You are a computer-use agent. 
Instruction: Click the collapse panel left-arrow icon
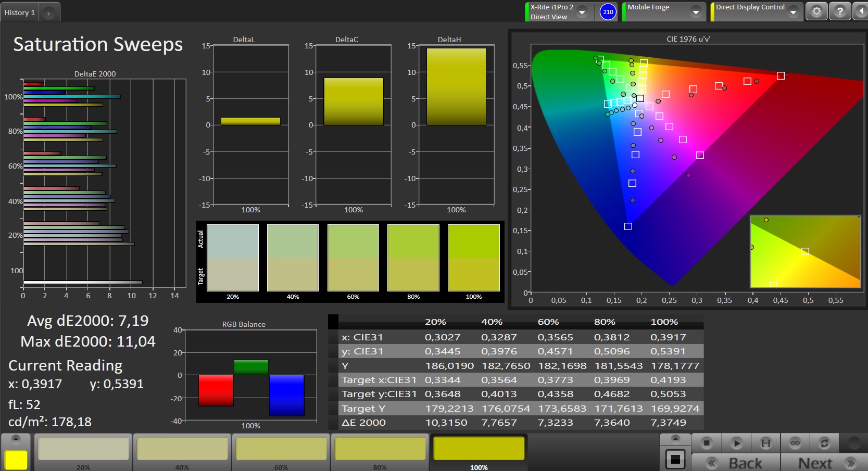861,11
